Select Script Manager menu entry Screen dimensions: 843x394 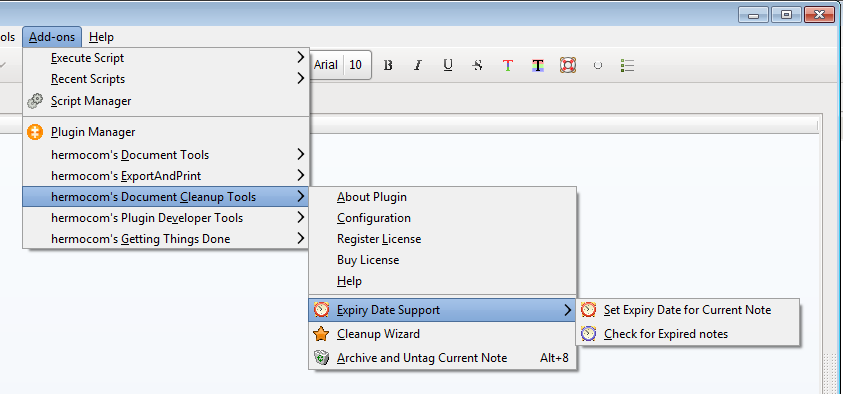click(166, 101)
